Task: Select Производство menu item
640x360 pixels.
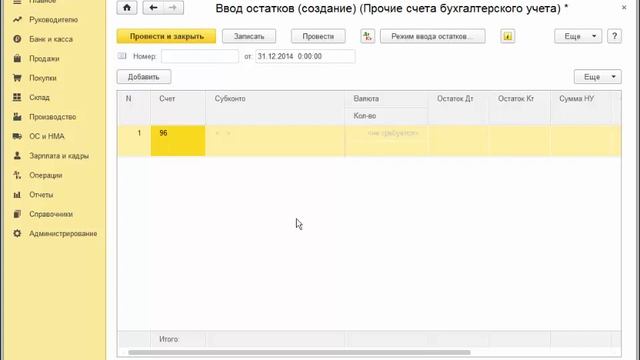Action: pyautogui.click(x=53, y=117)
